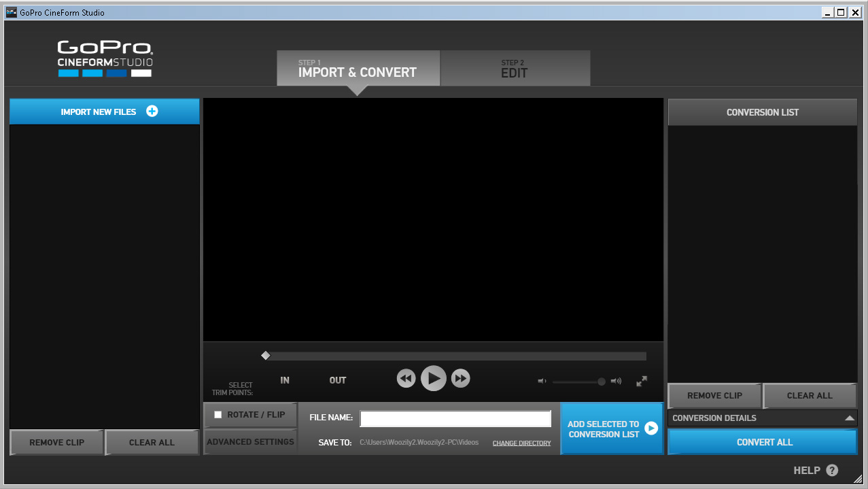Viewport: 868px width, 489px height.
Task: Toggle fullscreen preview mode
Action: (642, 382)
